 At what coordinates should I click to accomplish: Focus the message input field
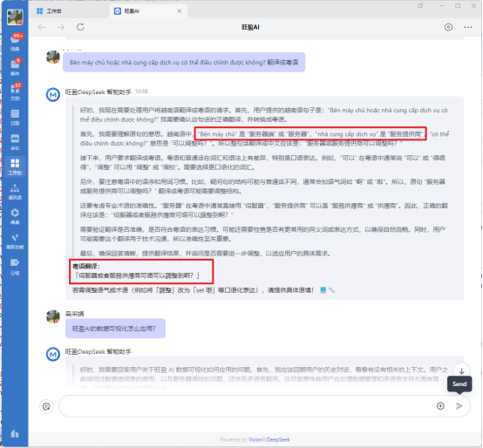[x=247, y=406]
